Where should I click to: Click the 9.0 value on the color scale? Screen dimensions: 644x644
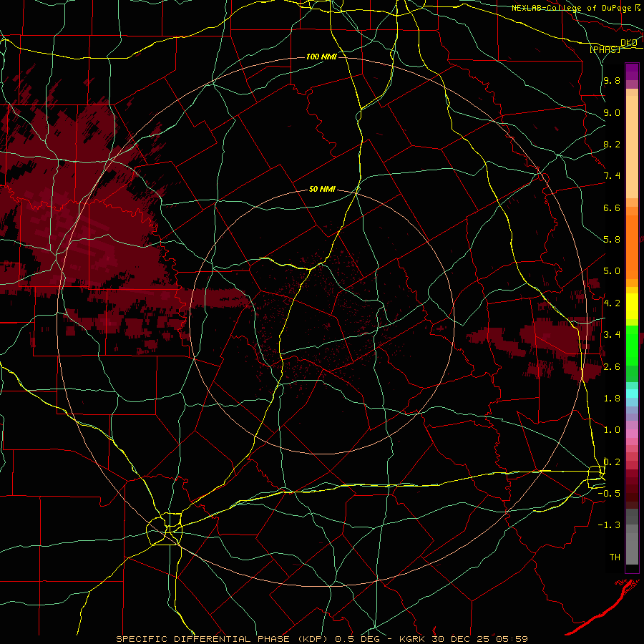tap(612, 112)
